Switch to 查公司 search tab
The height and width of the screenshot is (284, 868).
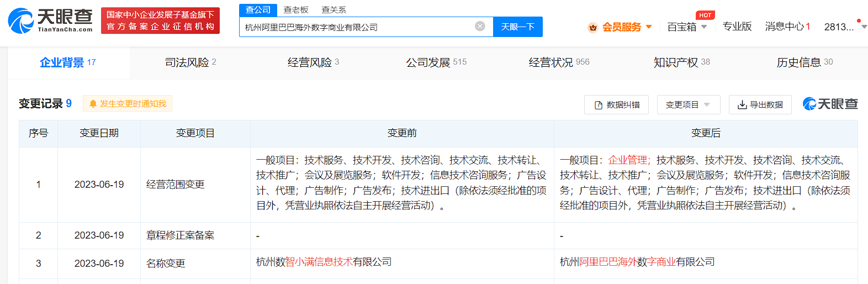point(258,9)
